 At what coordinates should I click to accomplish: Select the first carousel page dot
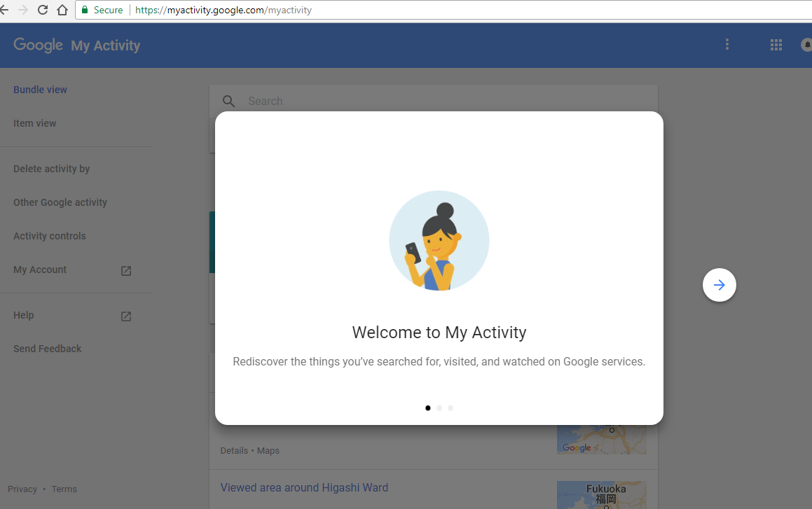coord(428,407)
